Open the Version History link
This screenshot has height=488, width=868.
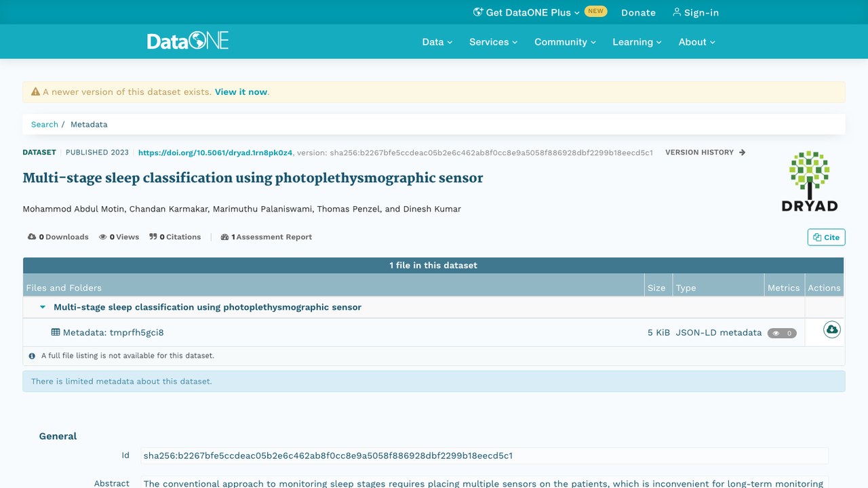[705, 152]
